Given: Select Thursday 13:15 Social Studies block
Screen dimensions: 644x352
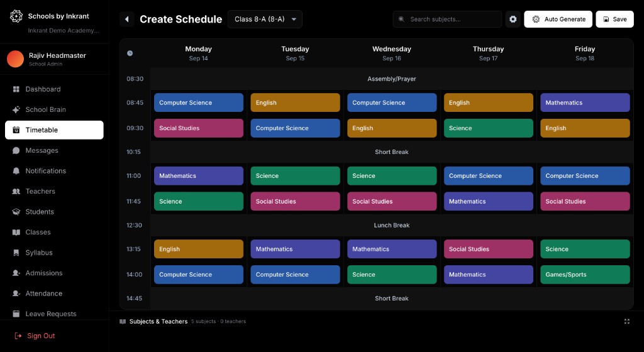Looking at the screenshot, I should click(488, 249).
